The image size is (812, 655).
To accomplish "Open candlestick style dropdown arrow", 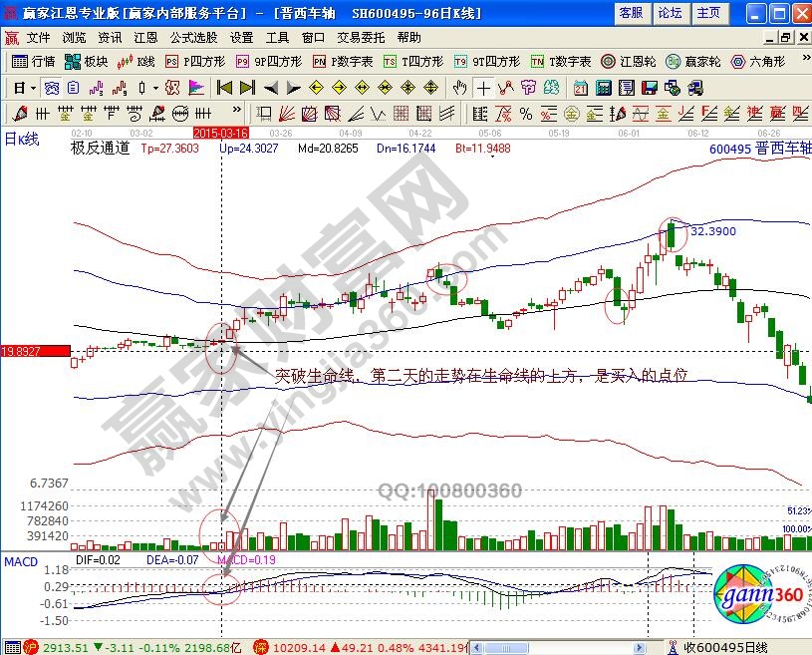I will (155, 88).
